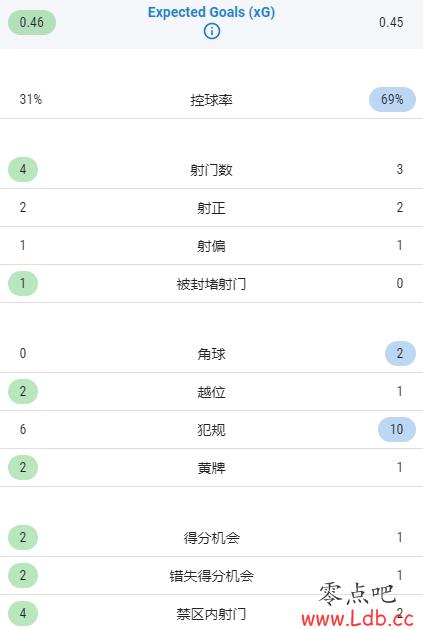This screenshot has height=629, width=423.
Task: Click the 犯规 row label
Action: point(212,430)
